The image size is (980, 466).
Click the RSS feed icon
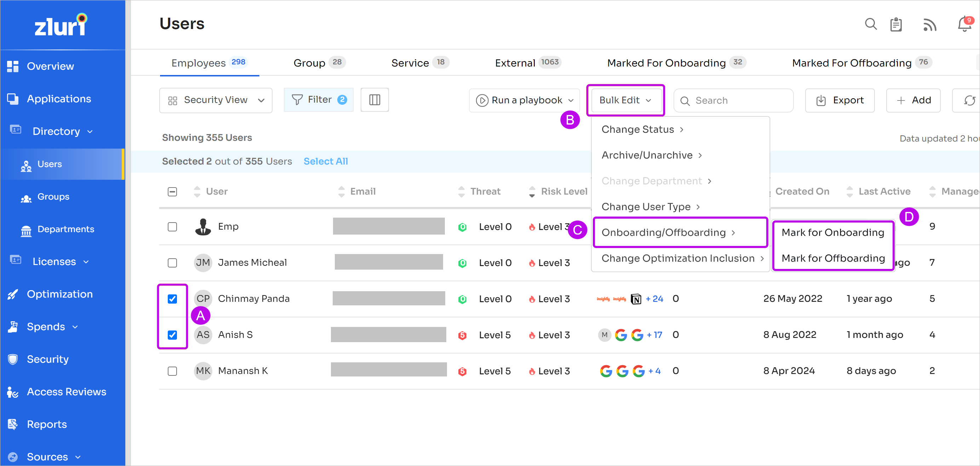click(929, 25)
